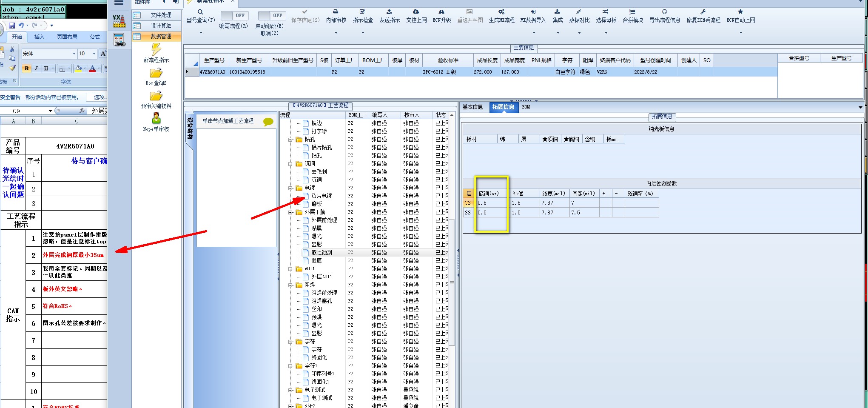The height and width of the screenshot is (408, 868).
Task: Click the 选择母板 shuffle icon
Action: (606, 12)
